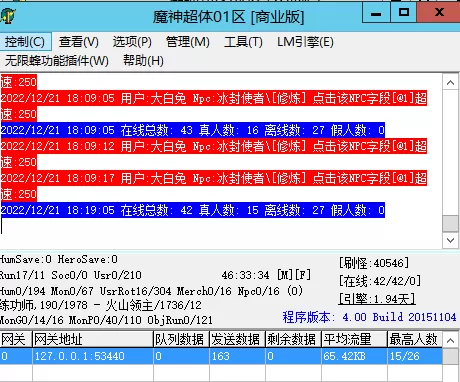Open the 管理(M) menu
The image size is (460, 382).
tap(188, 42)
